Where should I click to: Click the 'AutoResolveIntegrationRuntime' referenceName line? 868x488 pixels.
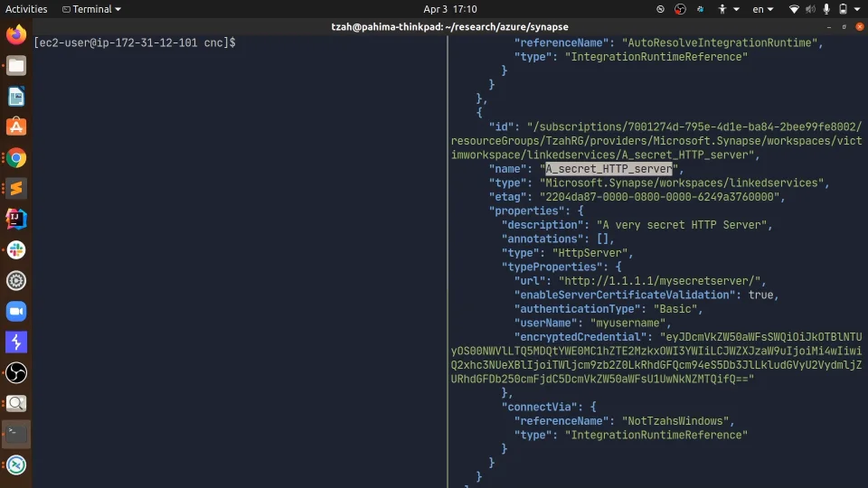tap(669, 42)
